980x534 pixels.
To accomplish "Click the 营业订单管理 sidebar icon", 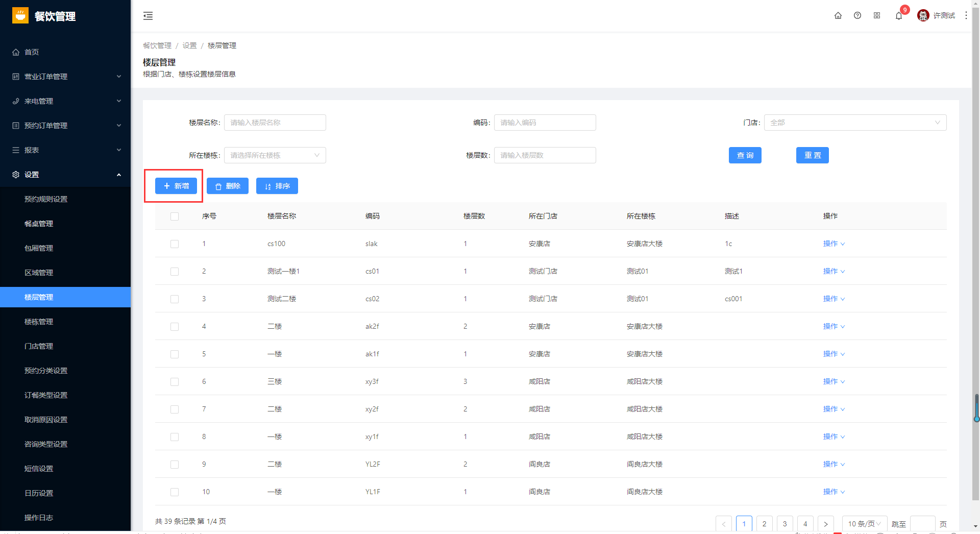I will 16,77.
